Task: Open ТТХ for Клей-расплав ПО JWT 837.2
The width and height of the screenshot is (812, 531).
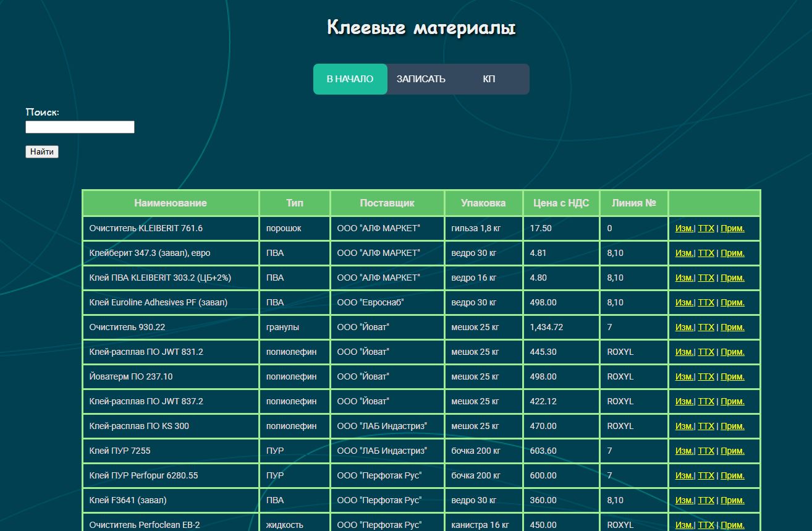Action: (x=706, y=401)
